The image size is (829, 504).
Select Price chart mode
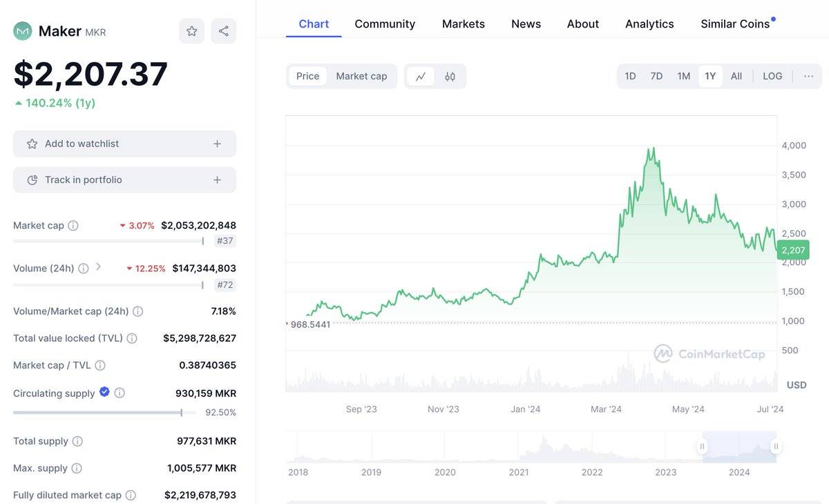click(307, 76)
